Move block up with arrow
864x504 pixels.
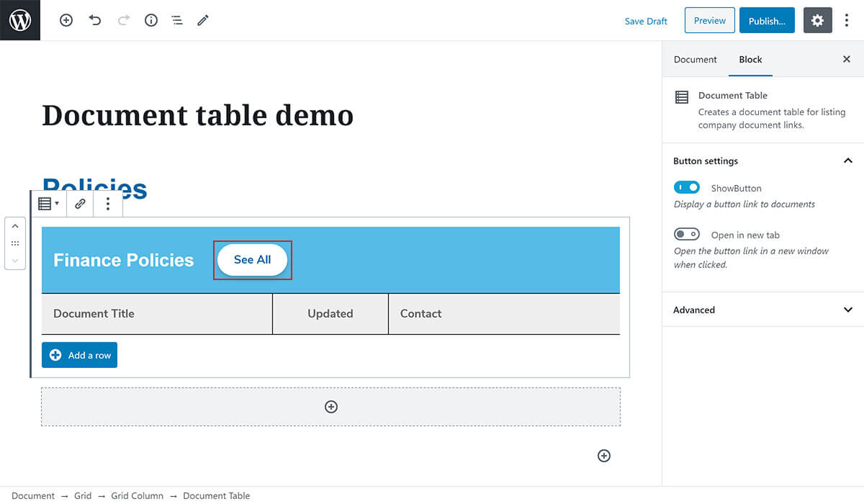point(15,226)
